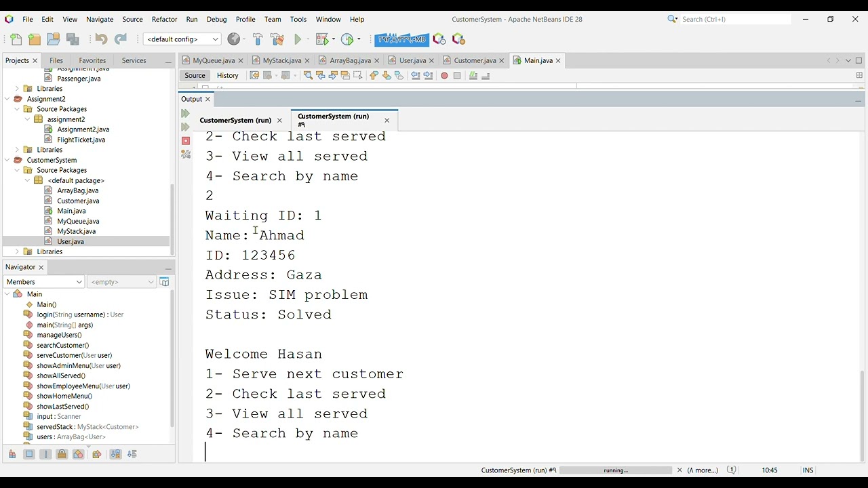Switch editor to Source view
The height and width of the screenshot is (488, 868).
coord(195,75)
